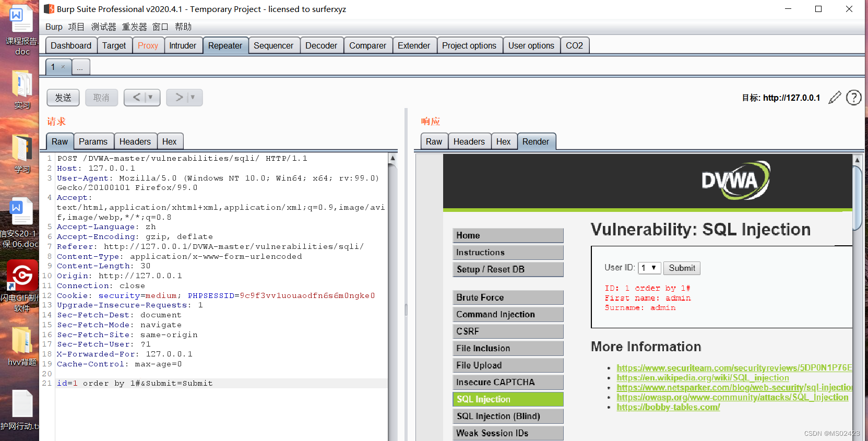The image size is (868, 441).
Task: Open the CSRF item in DVWA menu
Action: pyautogui.click(x=508, y=331)
